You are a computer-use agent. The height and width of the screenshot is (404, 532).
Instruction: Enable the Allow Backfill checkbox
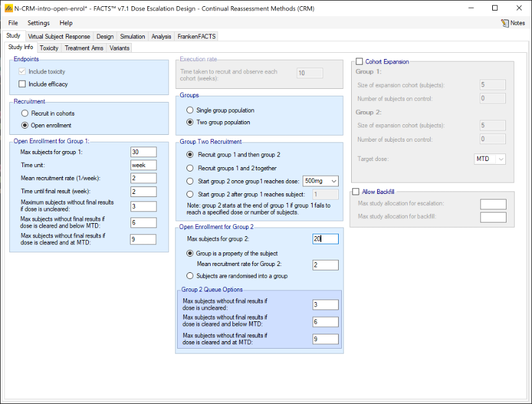coord(356,191)
